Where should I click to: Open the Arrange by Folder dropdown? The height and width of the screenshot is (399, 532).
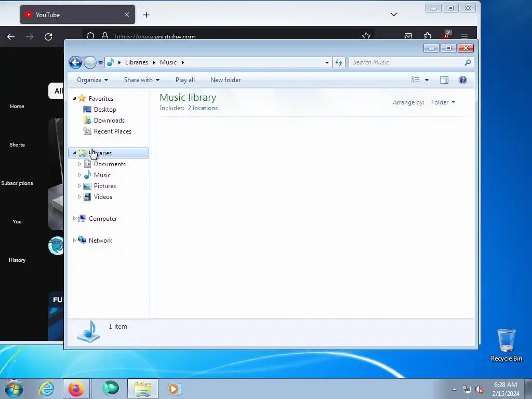coord(443,102)
